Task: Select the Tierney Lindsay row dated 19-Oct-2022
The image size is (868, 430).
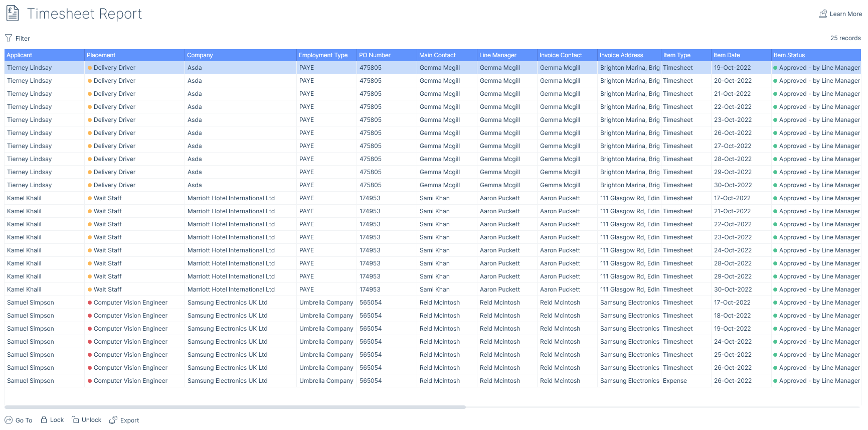Action: [x=433, y=68]
